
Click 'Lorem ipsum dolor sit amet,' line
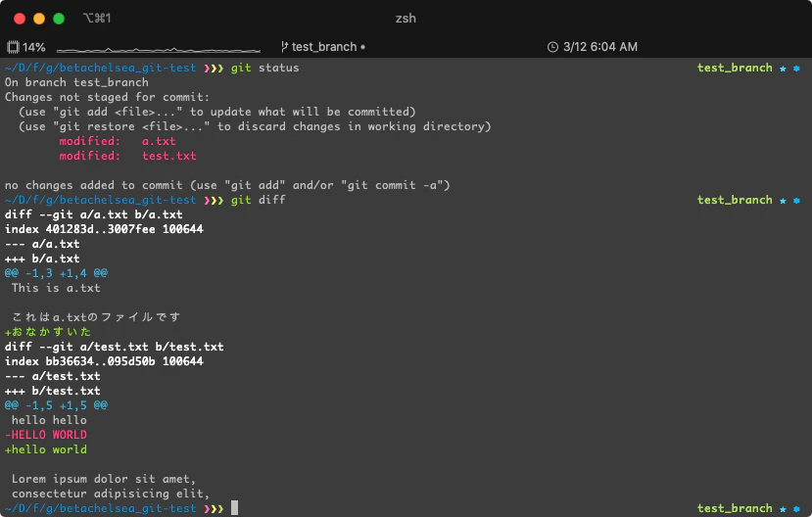point(104,479)
